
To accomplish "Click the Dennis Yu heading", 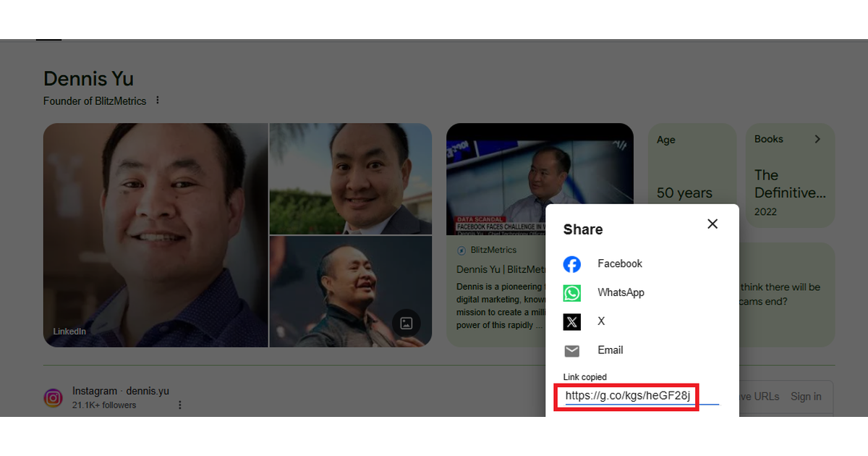I will coord(88,79).
